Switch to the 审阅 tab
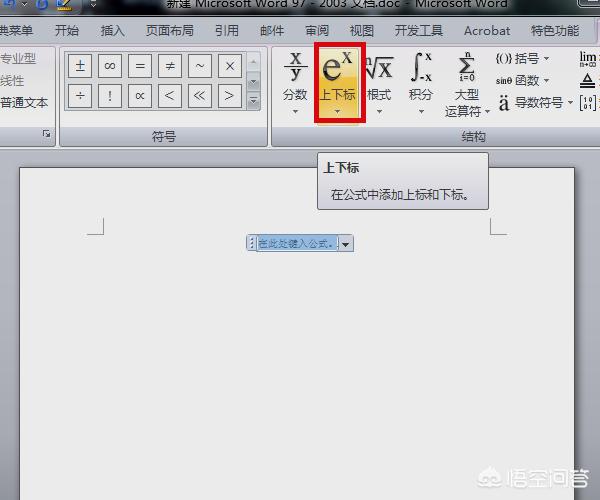This screenshot has height=500, width=600. tap(317, 30)
